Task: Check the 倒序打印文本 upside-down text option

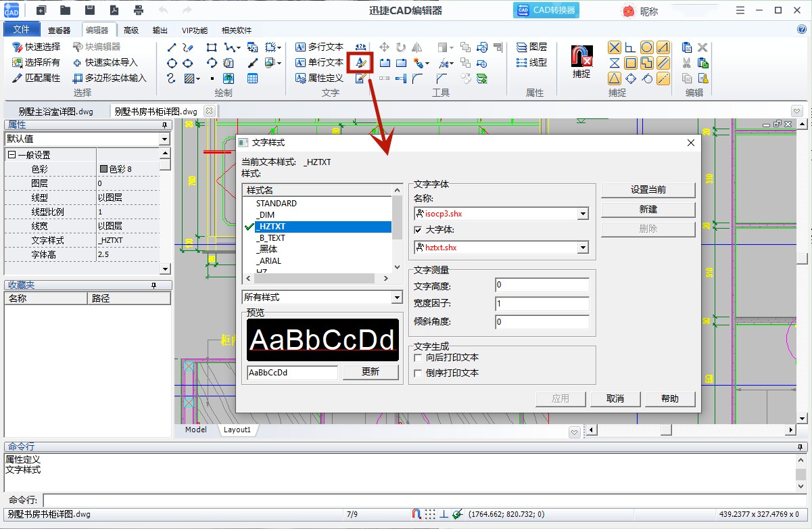Action: tap(418, 373)
